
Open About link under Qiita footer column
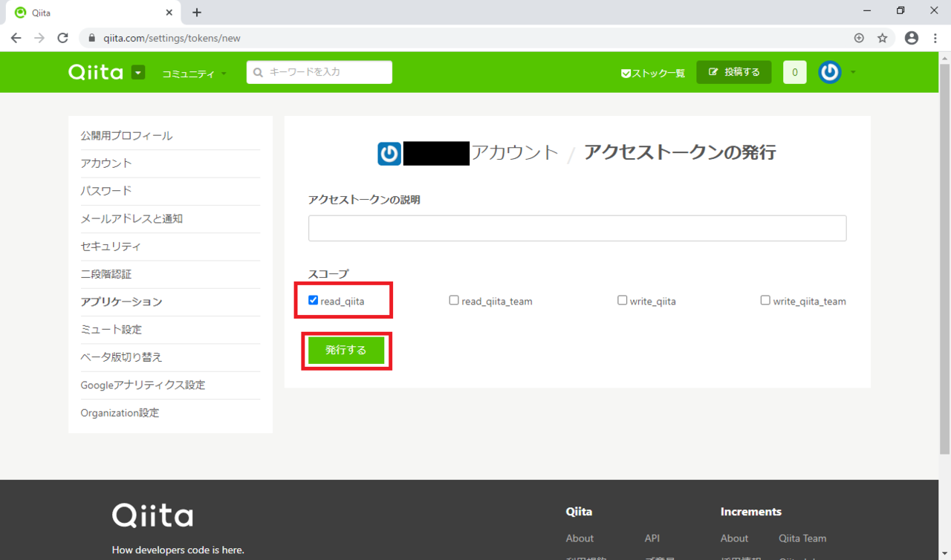580,538
